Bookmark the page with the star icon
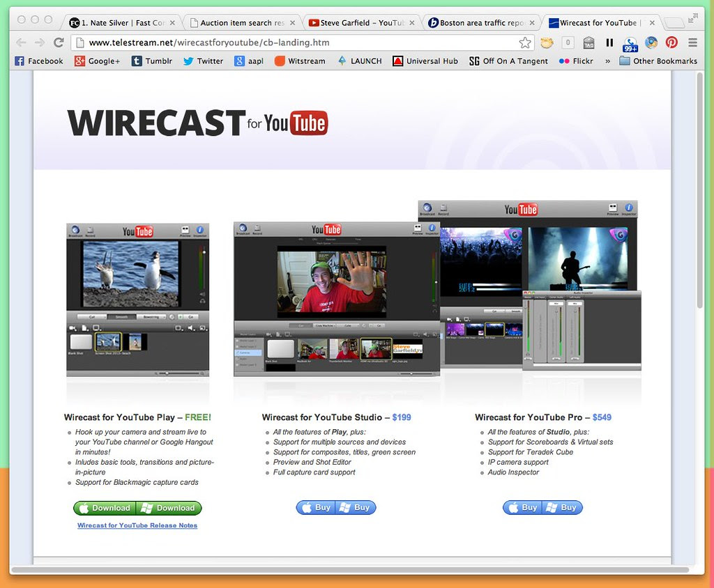The image size is (714, 588). pos(525,42)
